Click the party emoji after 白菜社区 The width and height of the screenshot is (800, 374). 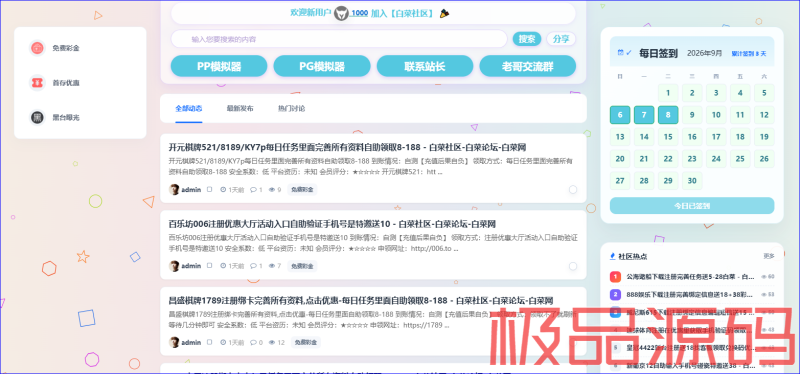click(x=444, y=13)
